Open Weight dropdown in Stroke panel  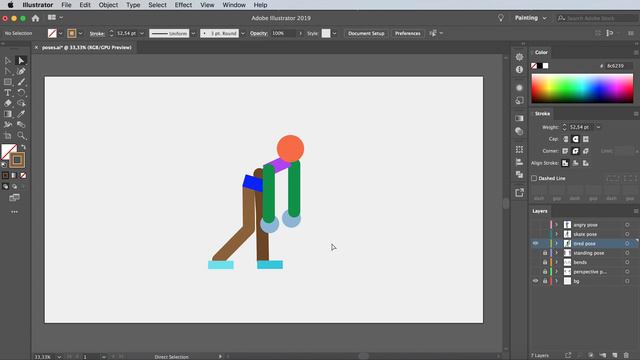[598, 127]
